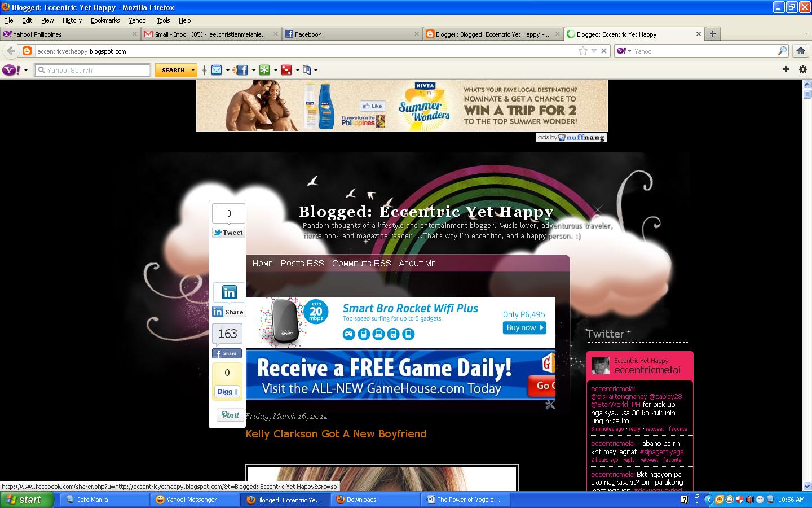List all tabs with the dropdown arrow
The width and height of the screenshot is (812, 508).
806,34
